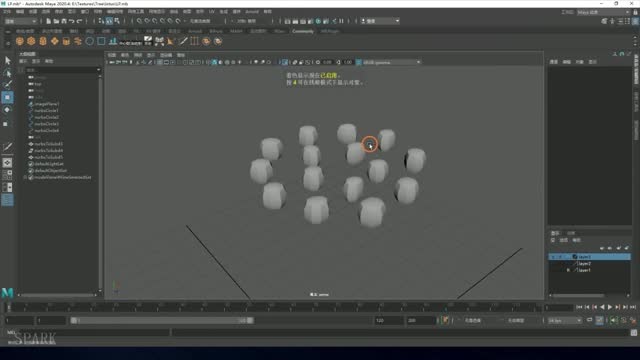Click the current frame input field
640x360 pixels.
(x=559, y=307)
